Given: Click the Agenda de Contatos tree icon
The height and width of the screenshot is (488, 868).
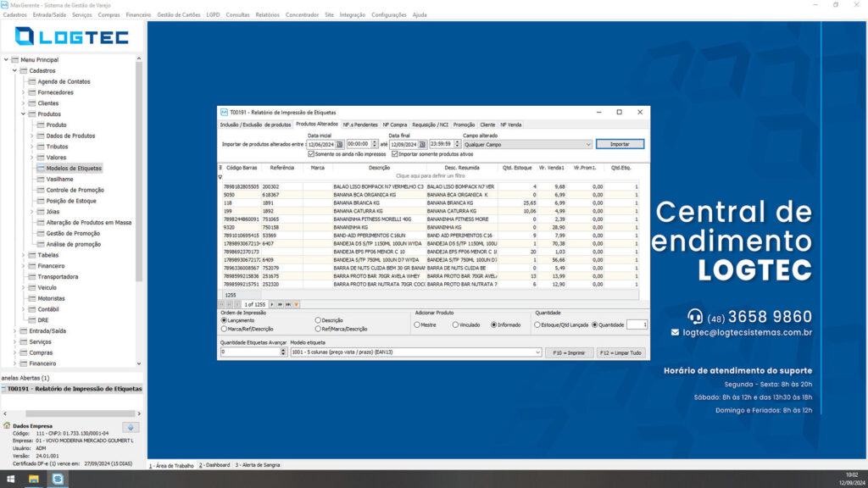Looking at the screenshot, I should pos(32,81).
